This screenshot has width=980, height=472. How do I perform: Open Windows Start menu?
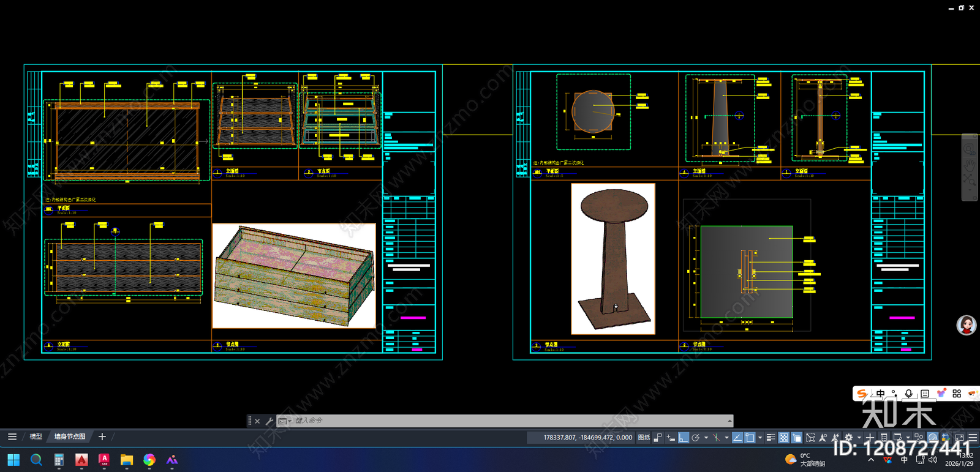(13, 460)
